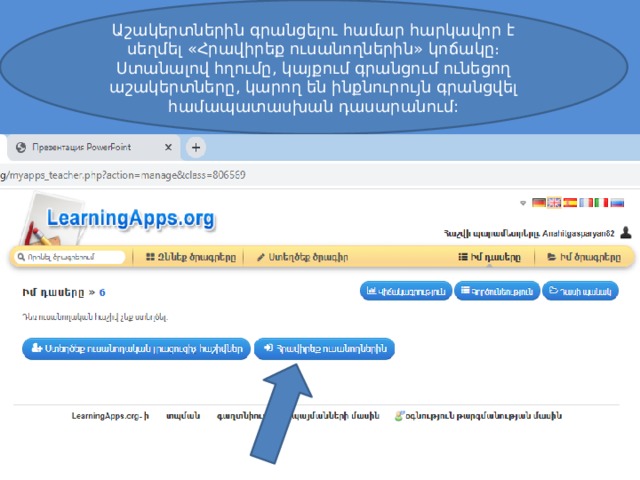The image size is (640, 480).
Task: Click the globe icon on the browser tab
Action: (21, 147)
